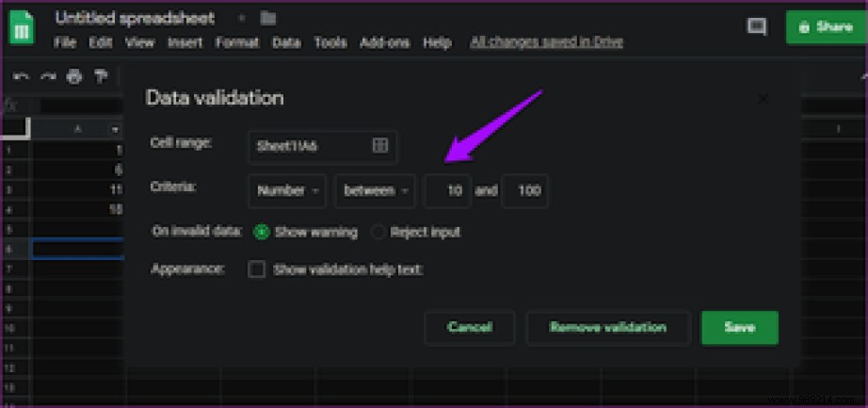
Task: Click the Remove validation button
Action: pos(608,328)
